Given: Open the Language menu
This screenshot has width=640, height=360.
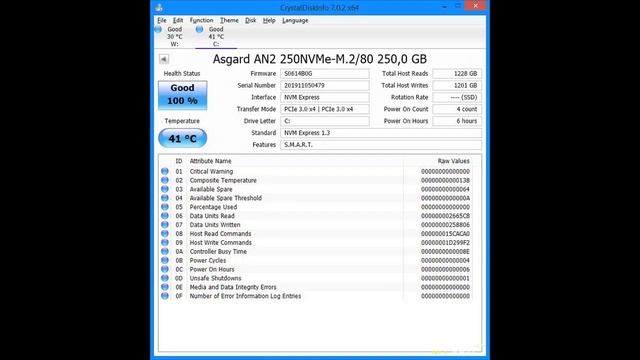Looking at the screenshot, I should (x=295, y=20).
